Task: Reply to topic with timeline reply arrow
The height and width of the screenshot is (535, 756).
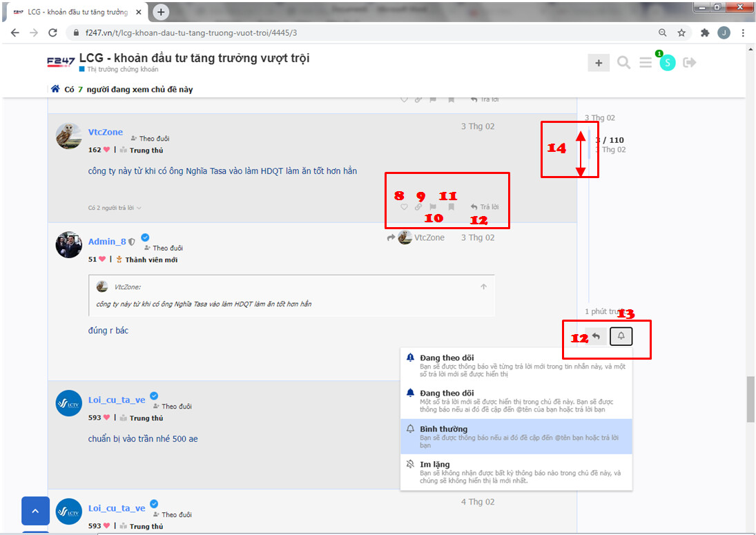Action: click(596, 336)
